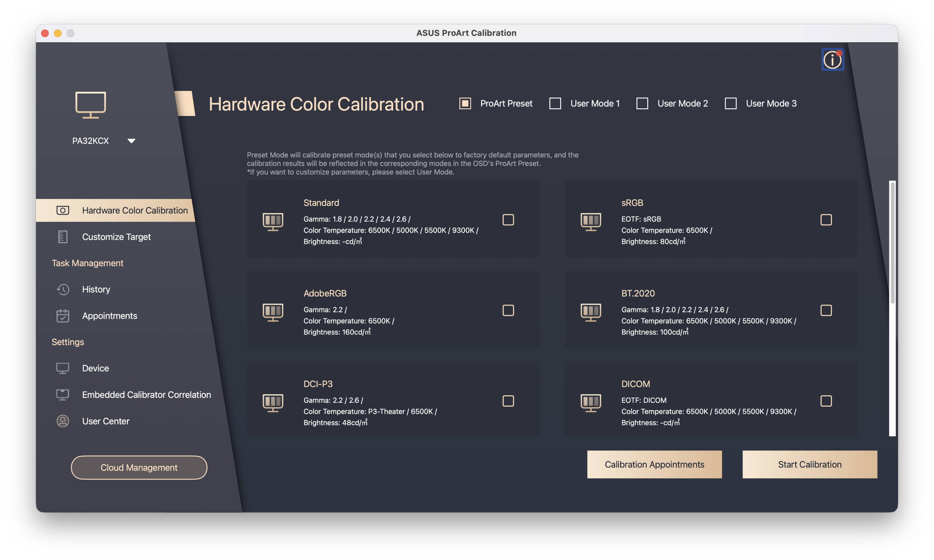Select the DICOM preset checkbox
Image resolution: width=934 pixels, height=560 pixels.
[826, 401]
